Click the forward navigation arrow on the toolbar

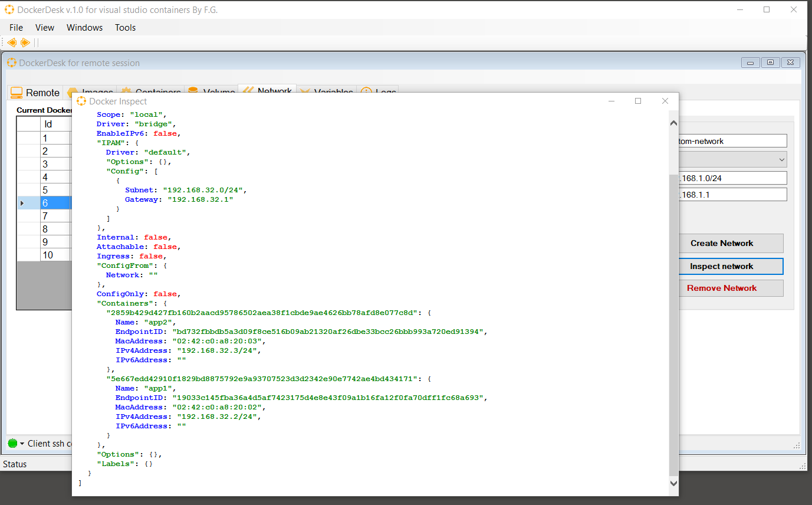(25, 42)
